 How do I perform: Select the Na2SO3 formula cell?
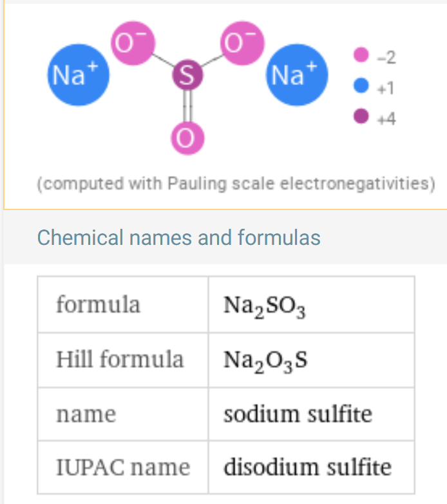pyautogui.click(x=311, y=305)
